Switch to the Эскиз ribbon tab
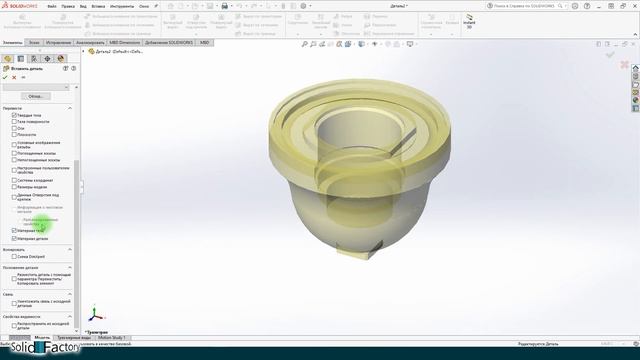Viewport: 640px width, 360px height. [34, 42]
